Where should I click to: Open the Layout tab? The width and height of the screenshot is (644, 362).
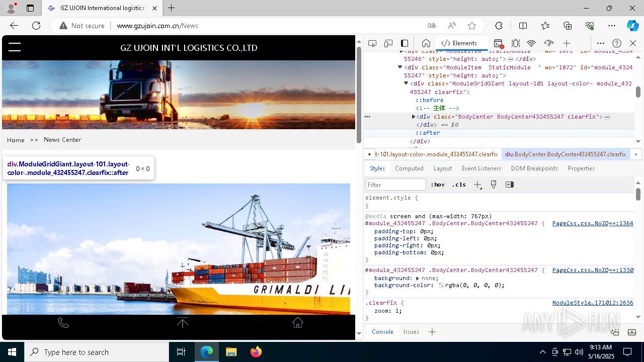pos(443,168)
